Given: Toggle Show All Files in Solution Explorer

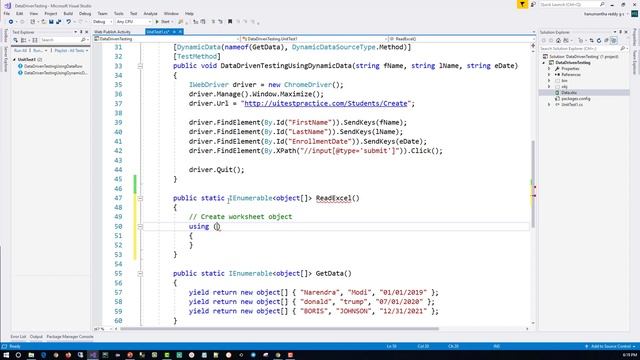Looking at the screenshot, I should pos(613,40).
